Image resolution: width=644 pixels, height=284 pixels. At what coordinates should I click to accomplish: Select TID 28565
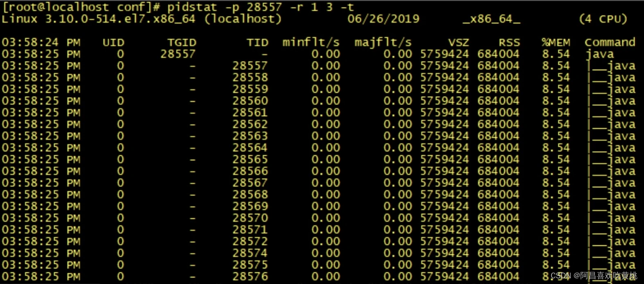coord(250,160)
